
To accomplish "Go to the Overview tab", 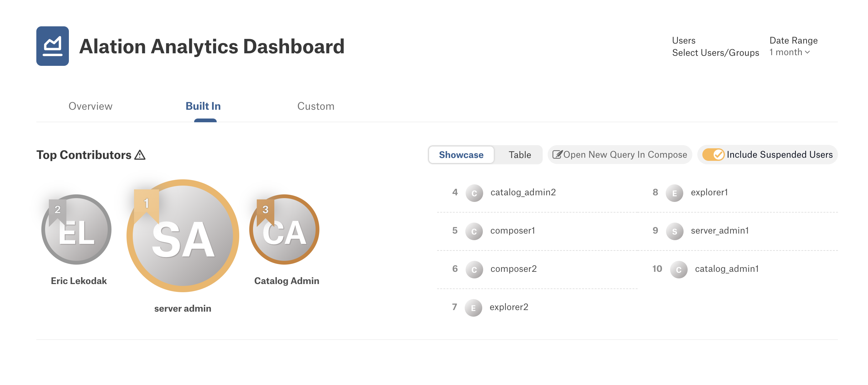I will [90, 106].
